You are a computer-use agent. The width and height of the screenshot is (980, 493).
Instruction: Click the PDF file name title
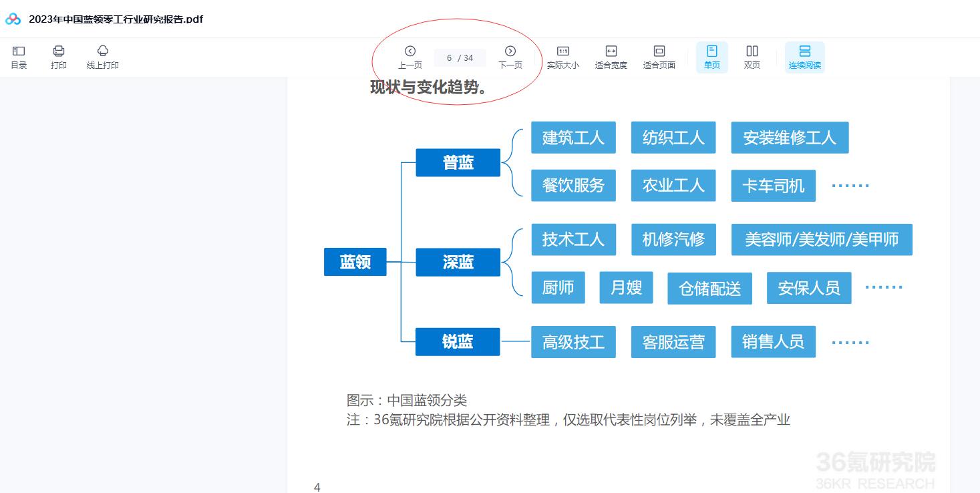click(x=116, y=19)
